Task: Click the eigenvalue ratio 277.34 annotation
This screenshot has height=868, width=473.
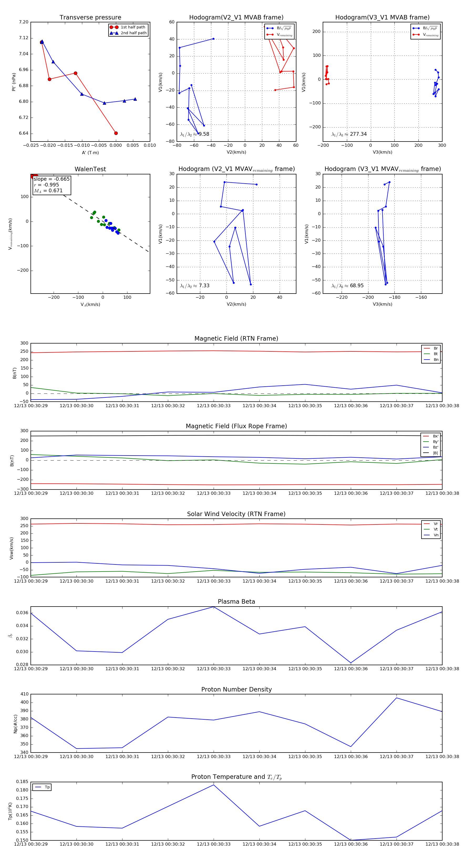Action: 349,134
